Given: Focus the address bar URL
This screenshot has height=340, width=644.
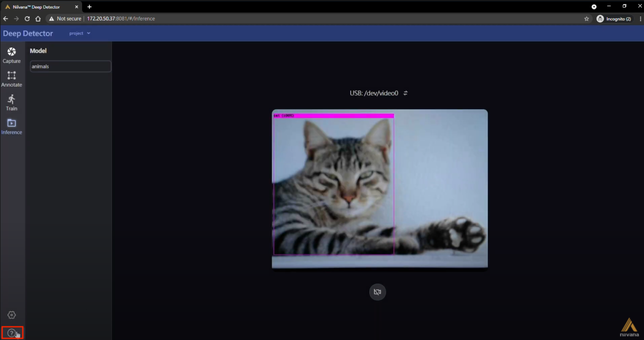Looking at the screenshot, I should point(121,19).
